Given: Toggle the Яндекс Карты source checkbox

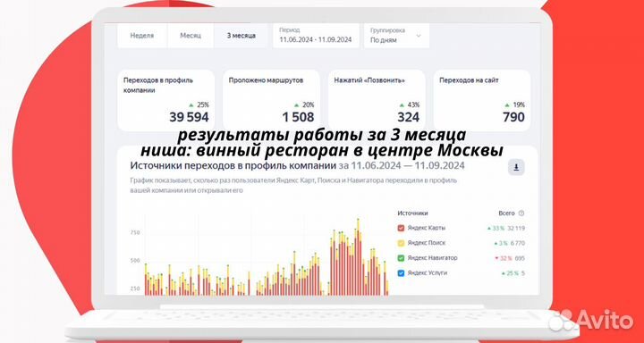Looking at the screenshot, I should (x=401, y=228).
